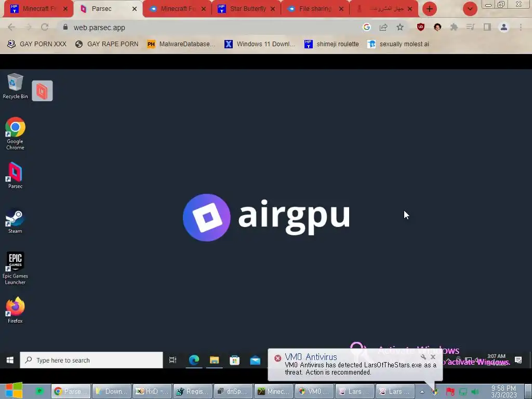
Task: Open Microsoft Edge from remote taskbar
Action: [x=194, y=360]
